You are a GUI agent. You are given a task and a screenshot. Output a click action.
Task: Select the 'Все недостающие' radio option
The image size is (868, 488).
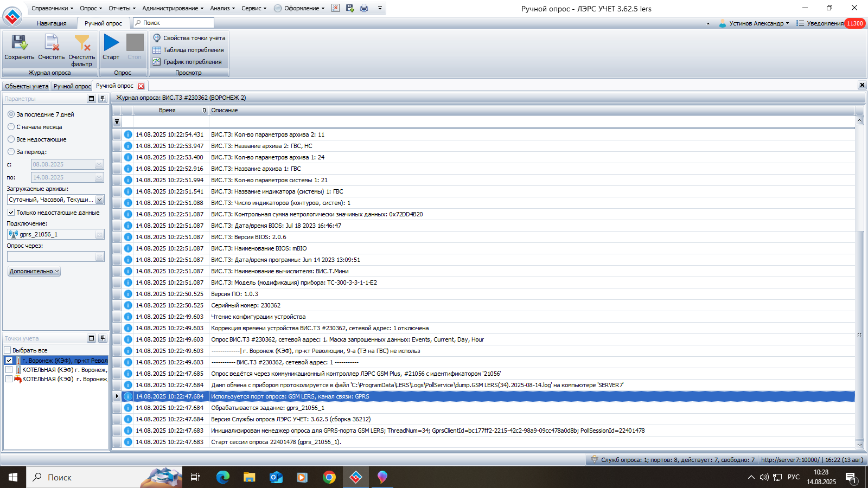(11, 139)
